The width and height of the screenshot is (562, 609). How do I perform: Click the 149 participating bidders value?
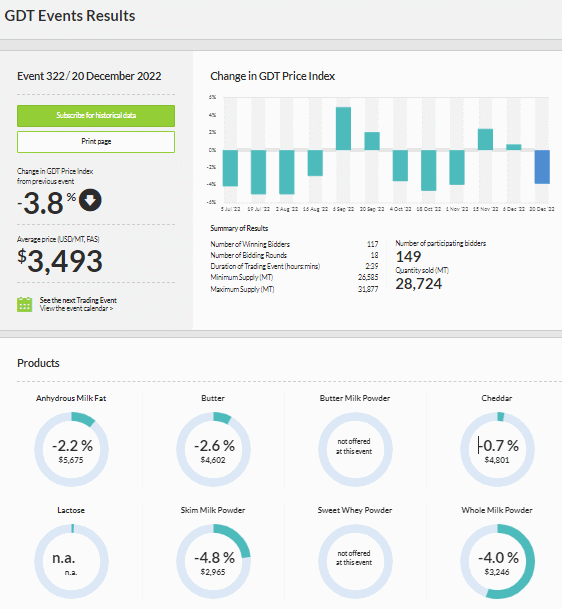tap(408, 257)
